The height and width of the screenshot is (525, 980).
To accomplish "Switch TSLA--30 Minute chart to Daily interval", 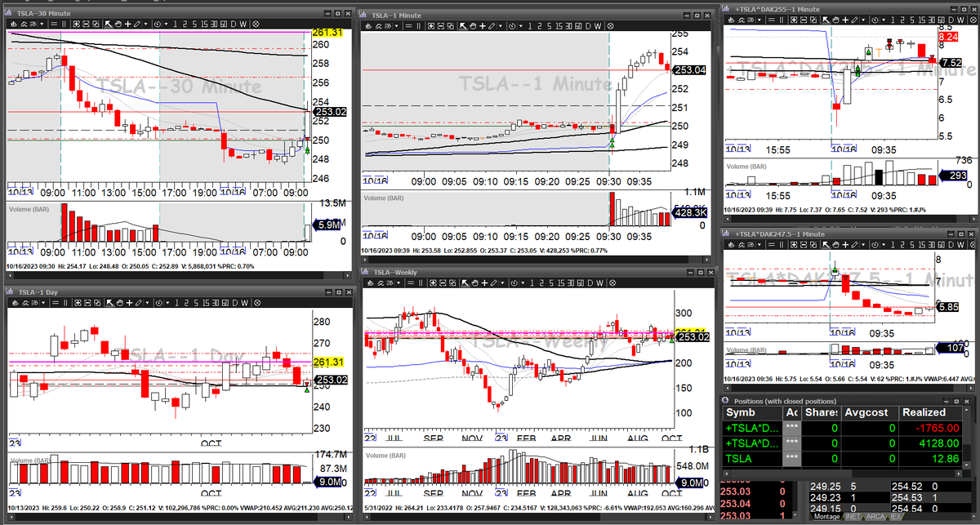I will (x=234, y=24).
